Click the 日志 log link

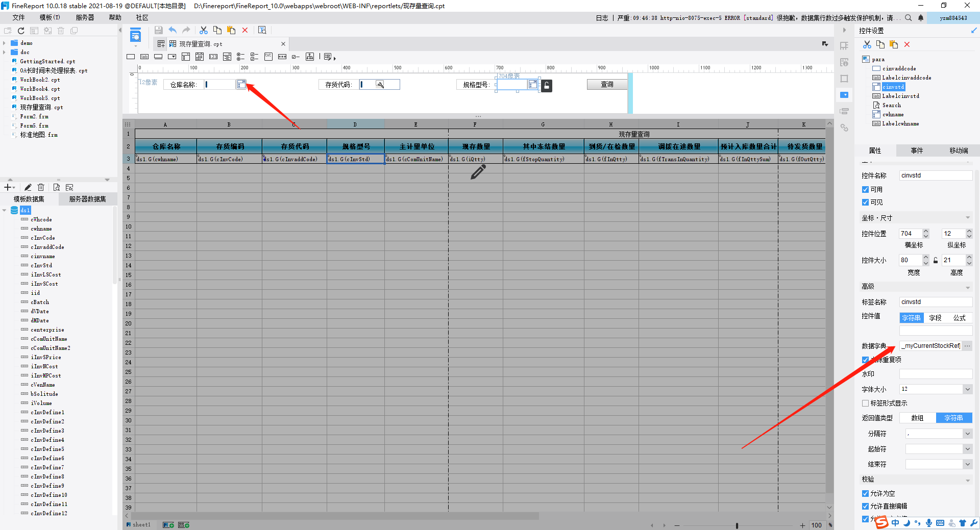pyautogui.click(x=602, y=18)
